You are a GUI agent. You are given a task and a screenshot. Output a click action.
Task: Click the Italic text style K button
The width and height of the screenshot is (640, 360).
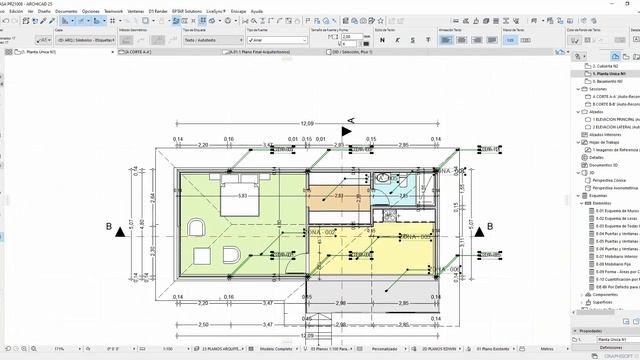[397, 40]
